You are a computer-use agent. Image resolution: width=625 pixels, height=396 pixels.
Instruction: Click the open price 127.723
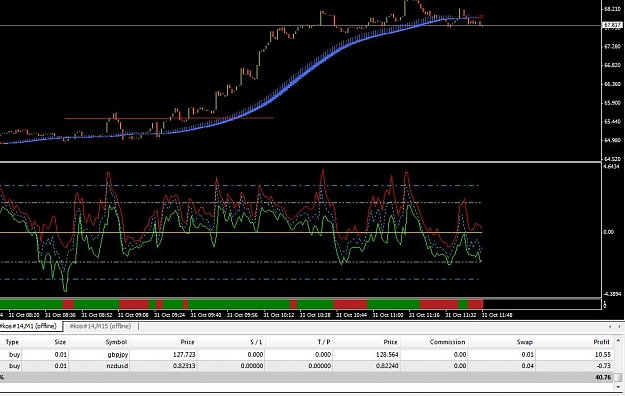pos(184,355)
